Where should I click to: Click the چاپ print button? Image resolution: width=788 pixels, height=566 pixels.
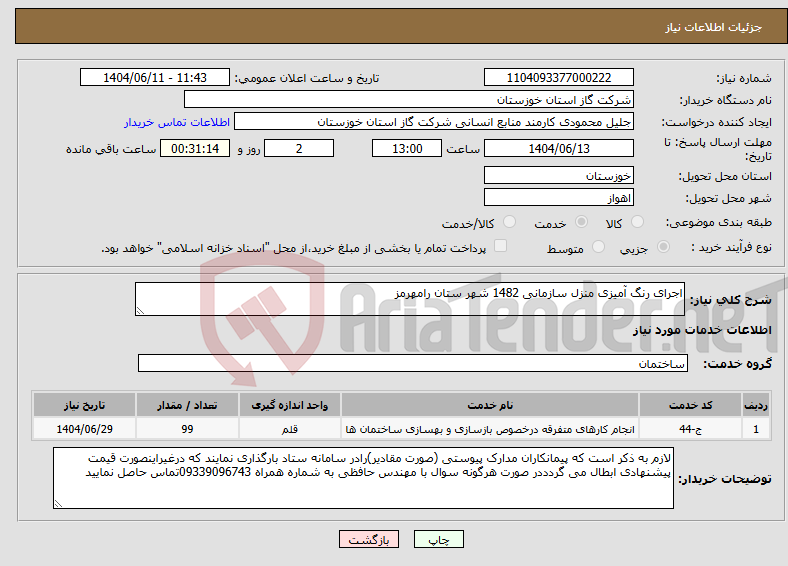[439, 539]
